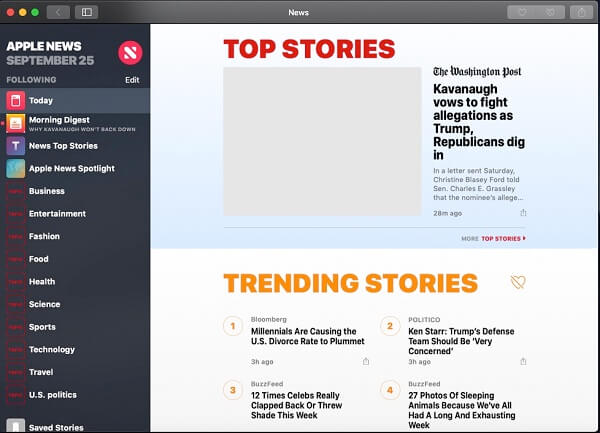The height and width of the screenshot is (433, 600).
Task: Click the love story heart in the toolbar
Action: point(522,12)
